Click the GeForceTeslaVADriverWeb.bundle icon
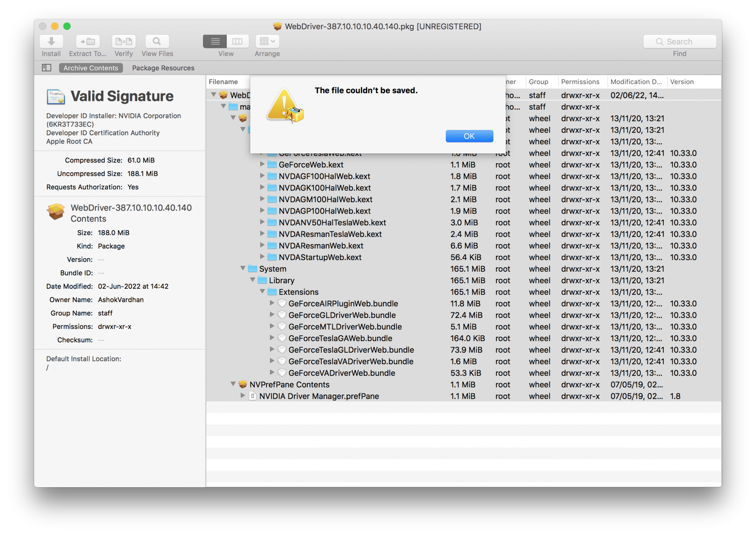 282,361
